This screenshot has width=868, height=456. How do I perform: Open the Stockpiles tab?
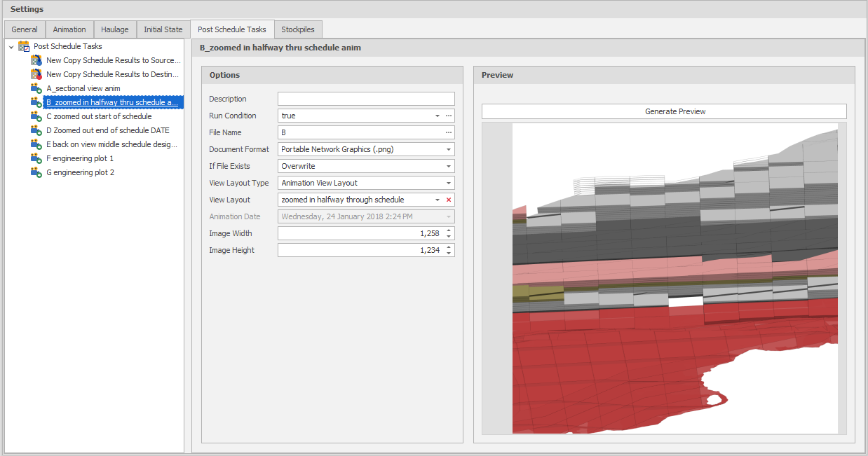(298, 29)
